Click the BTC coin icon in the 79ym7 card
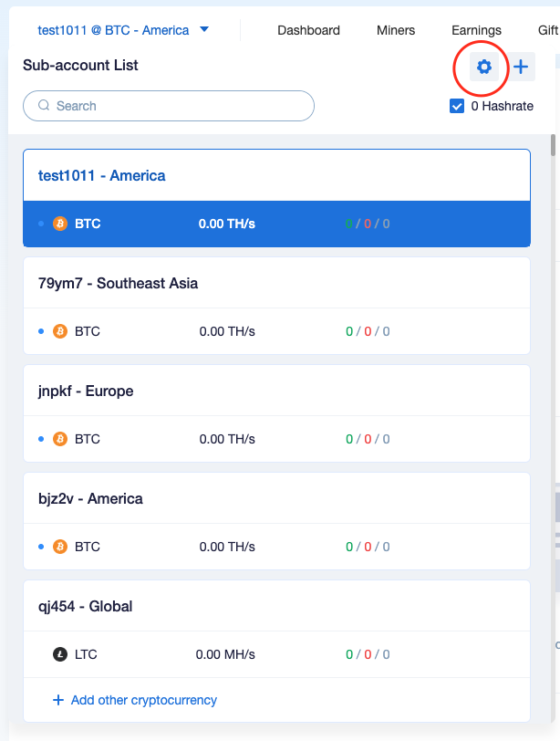Image resolution: width=560 pixels, height=741 pixels. [60, 331]
